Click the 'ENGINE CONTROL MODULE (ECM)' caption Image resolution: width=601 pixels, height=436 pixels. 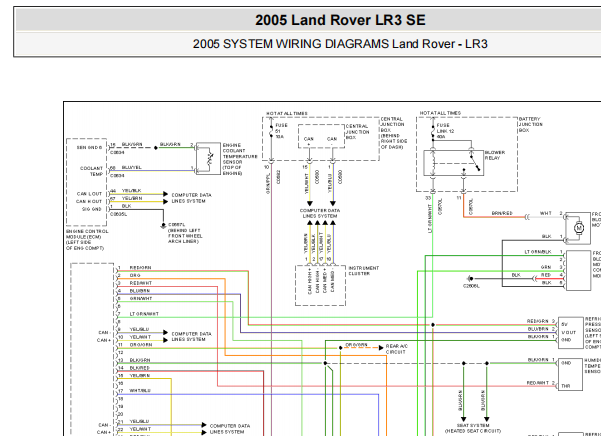pyautogui.click(x=87, y=240)
